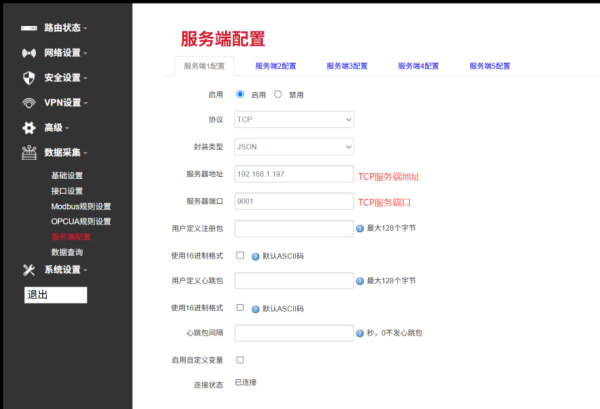Expand the 路由状态 menu
Viewport: 600px width, 409px height.
65,28
